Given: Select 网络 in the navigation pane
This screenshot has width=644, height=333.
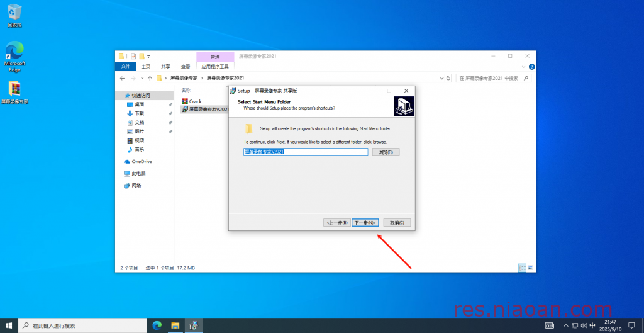Looking at the screenshot, I should [x=136, y=186].
